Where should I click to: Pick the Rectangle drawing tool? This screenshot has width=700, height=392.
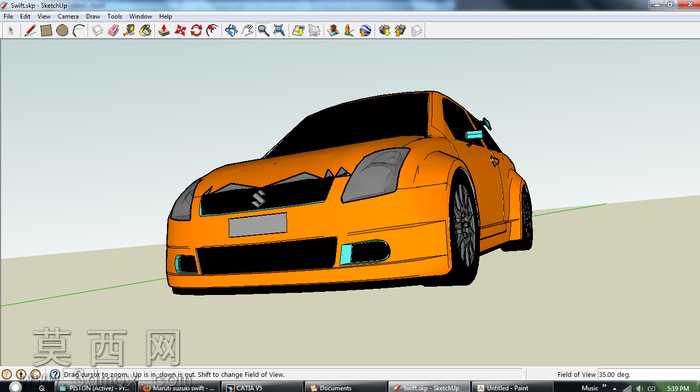point(46,30)
